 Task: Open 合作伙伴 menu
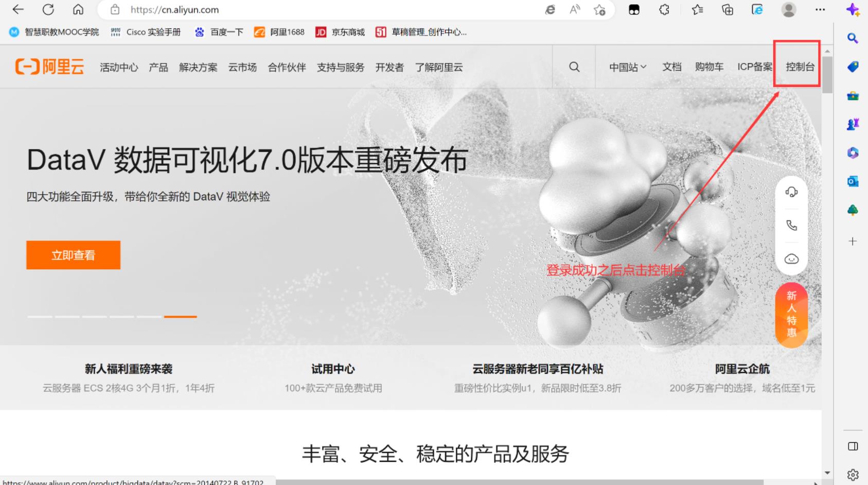[x=287, y=67]
